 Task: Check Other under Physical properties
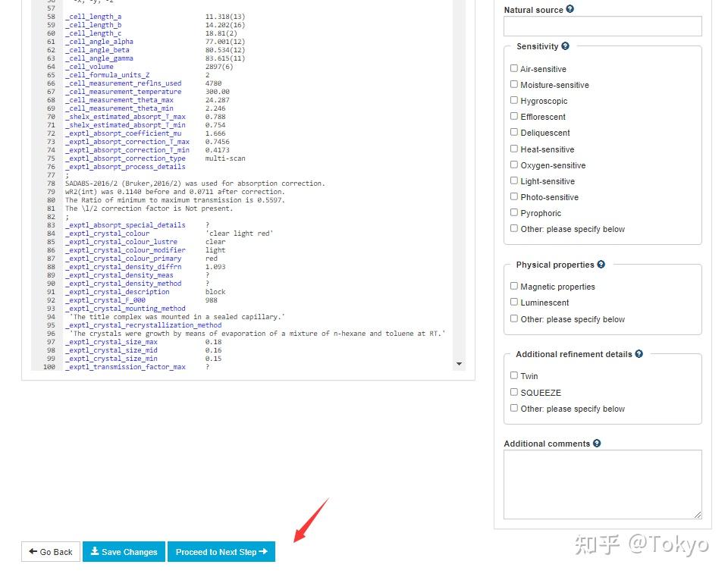(x=514, y=318)
